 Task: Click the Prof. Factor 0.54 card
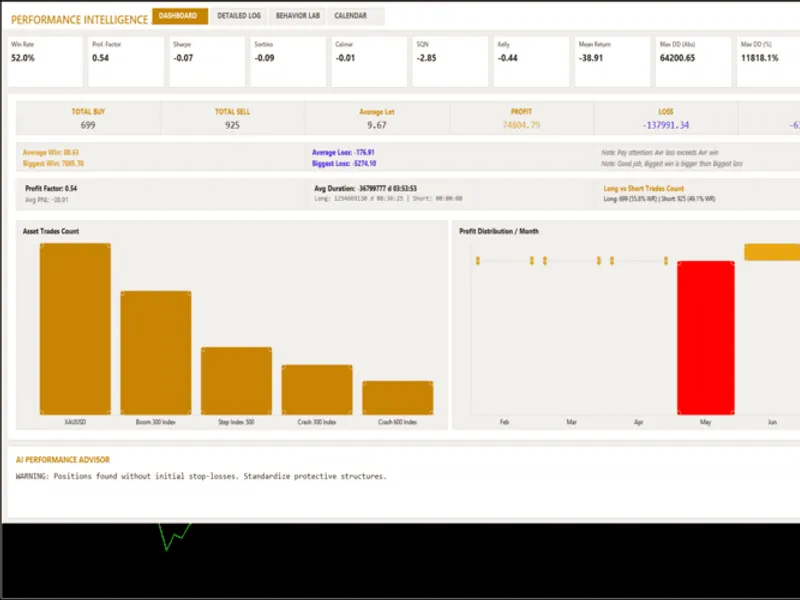point(126,61)
